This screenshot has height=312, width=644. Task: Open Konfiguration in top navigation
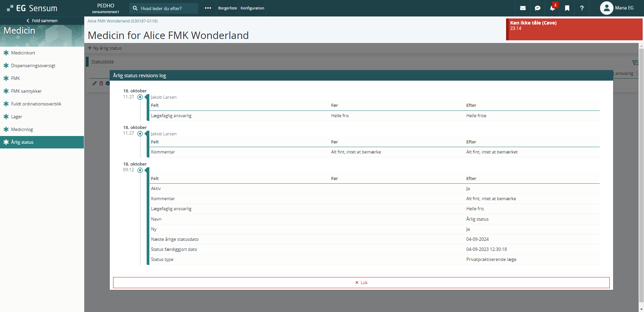(252, 8)
